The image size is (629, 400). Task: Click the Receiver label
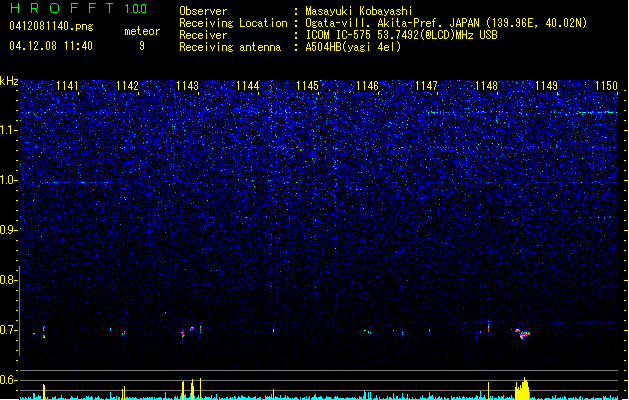coord(203,35)
